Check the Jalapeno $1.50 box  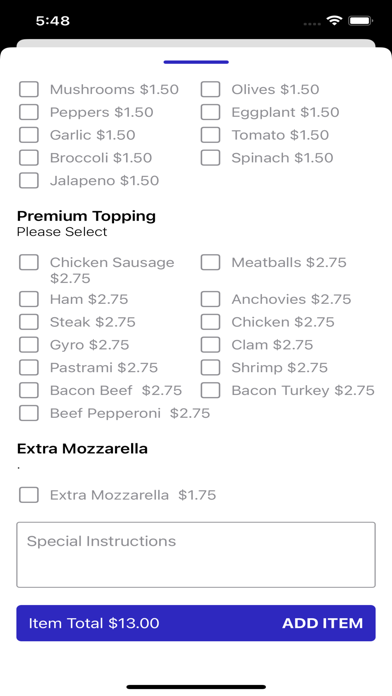pos(29,181)
